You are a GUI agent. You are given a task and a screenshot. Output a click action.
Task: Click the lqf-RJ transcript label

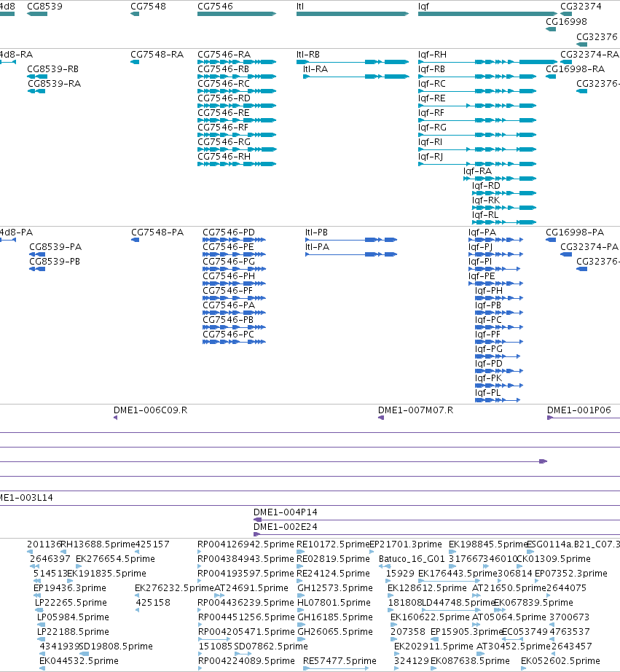[431, 157]
